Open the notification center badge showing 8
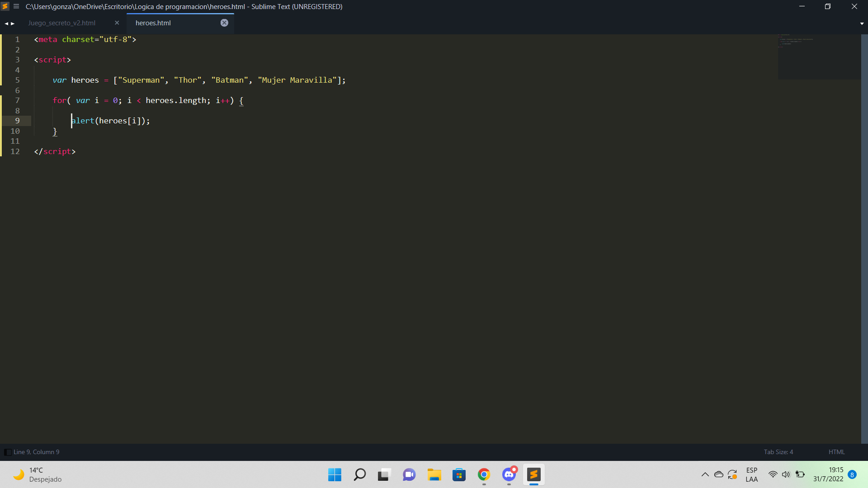Screen dimensions: 868x488 [852, 474]
